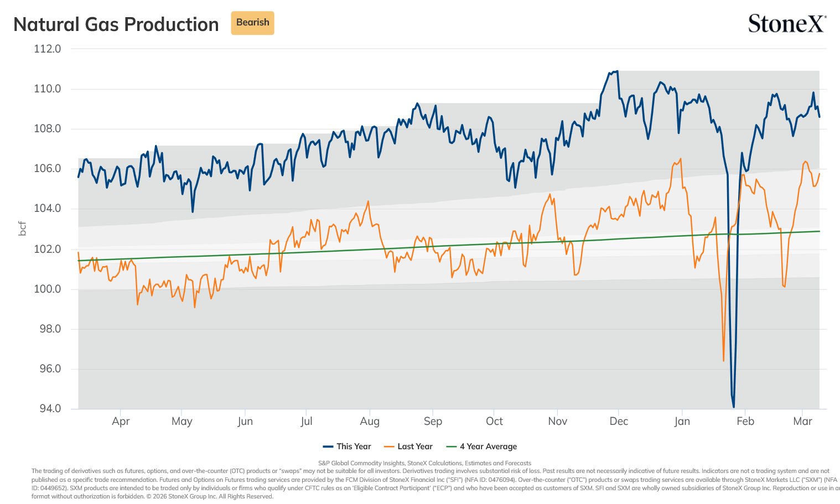Click the 98.0 y-axis label

click(x=49, y=329)
